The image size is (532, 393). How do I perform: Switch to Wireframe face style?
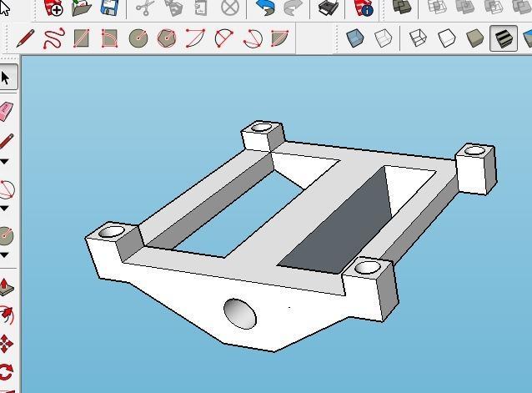(x=418, y=38)
